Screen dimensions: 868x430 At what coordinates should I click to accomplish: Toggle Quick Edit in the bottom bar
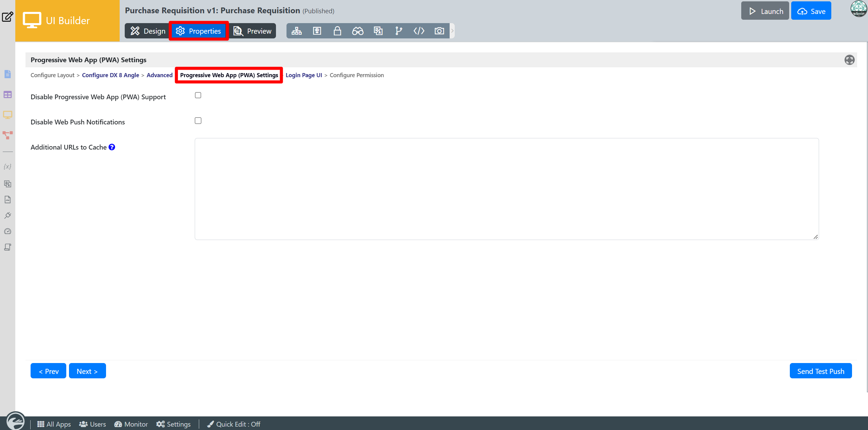234,424
